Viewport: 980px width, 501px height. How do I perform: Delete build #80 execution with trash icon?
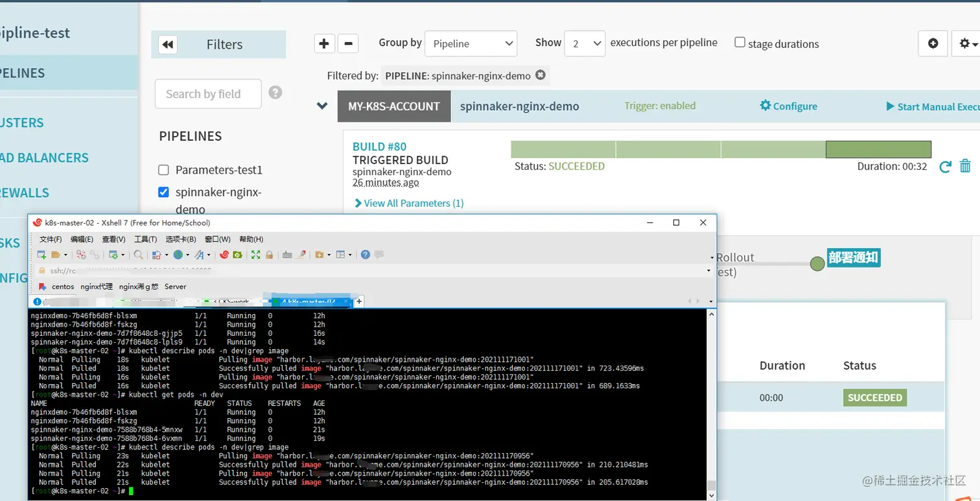click(965, 166)
